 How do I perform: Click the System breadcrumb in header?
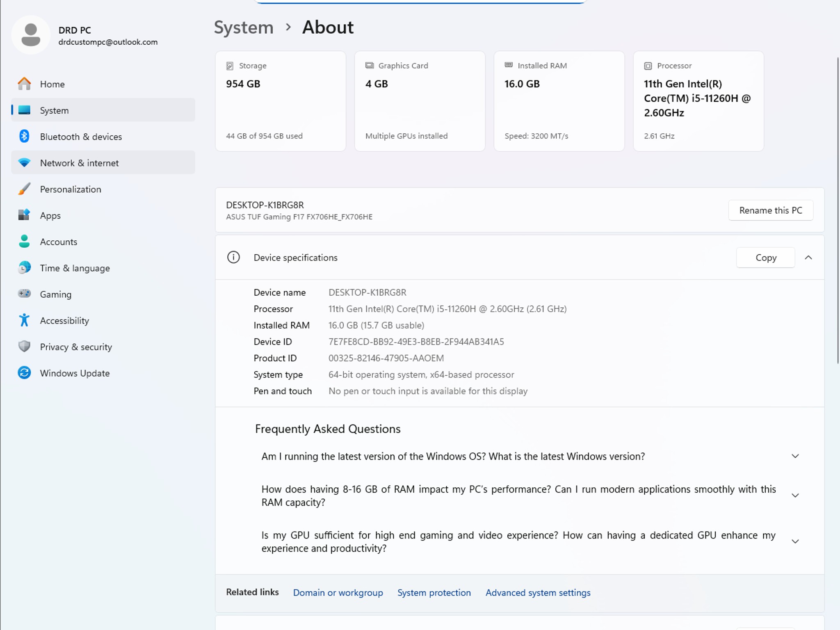(x=244, y=27)
